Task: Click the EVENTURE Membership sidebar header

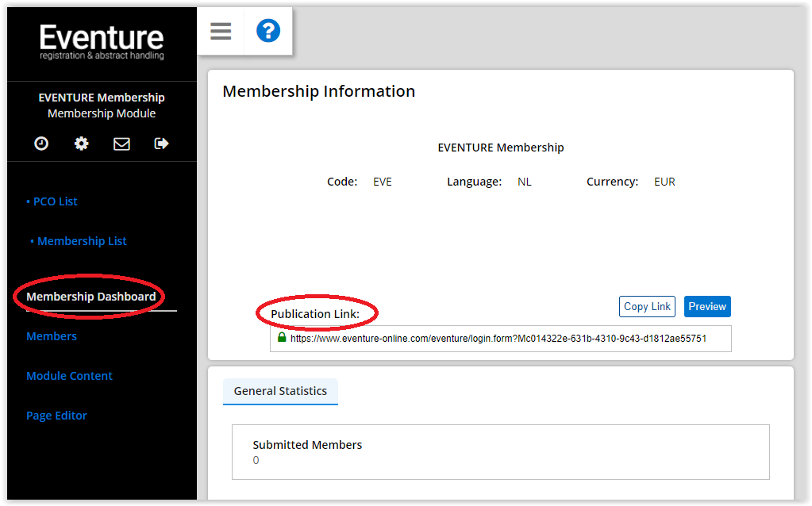Action: pyautogui.click(x=102, y=98)
